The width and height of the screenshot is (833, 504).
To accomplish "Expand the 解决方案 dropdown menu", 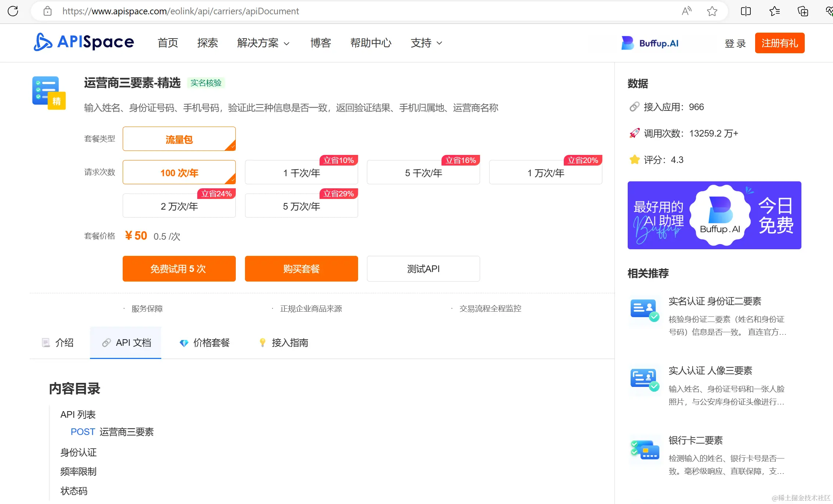I will [263, 43].
